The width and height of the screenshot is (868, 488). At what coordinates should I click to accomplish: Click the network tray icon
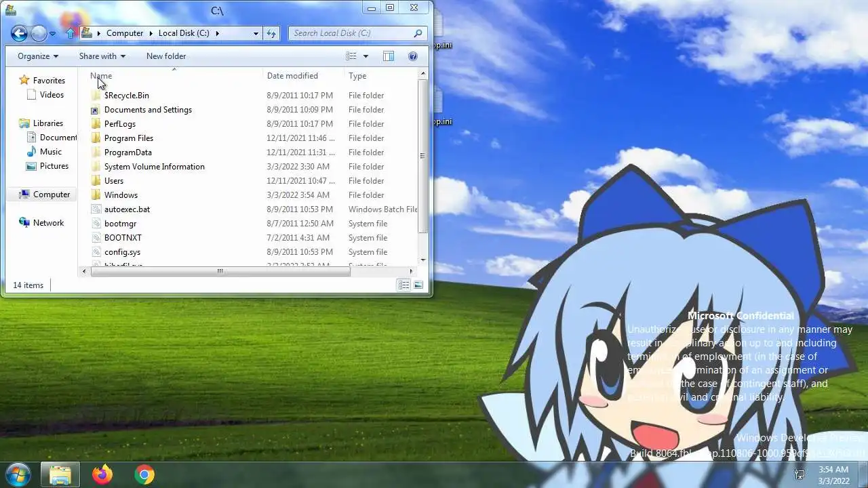[800, 474]
